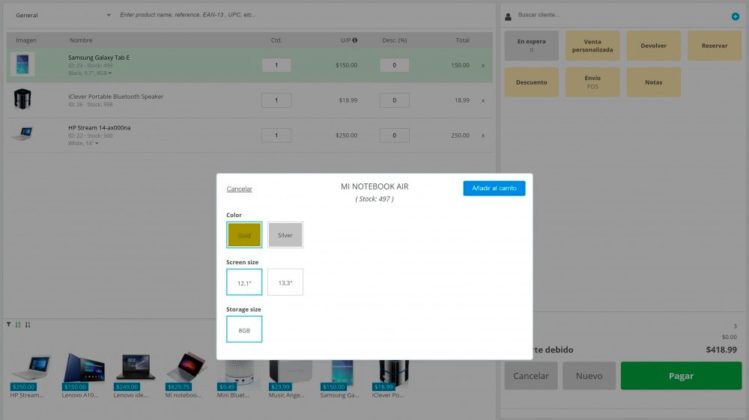749x420 pixels.
Task: Click quantity field for Samsung Galaxy Tab E
Action: point(276,65)
